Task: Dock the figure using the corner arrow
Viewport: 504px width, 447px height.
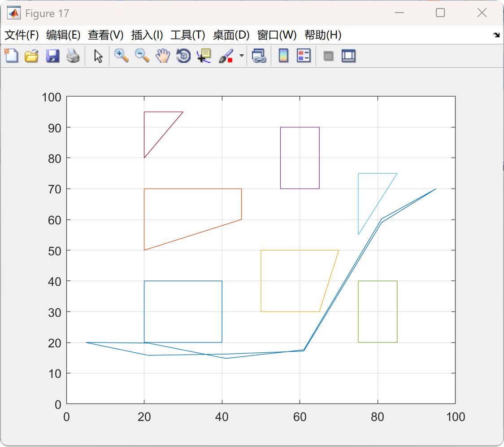Action: coord(497,35)
